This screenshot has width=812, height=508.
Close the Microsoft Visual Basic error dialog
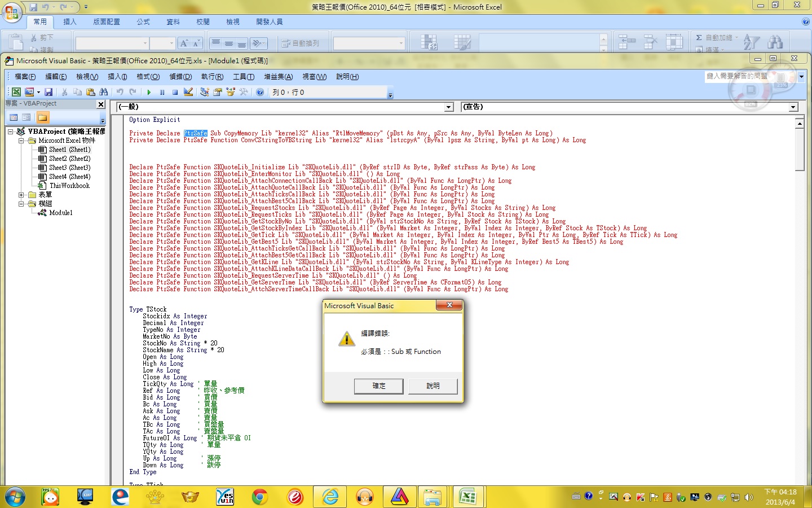[449, 305]
